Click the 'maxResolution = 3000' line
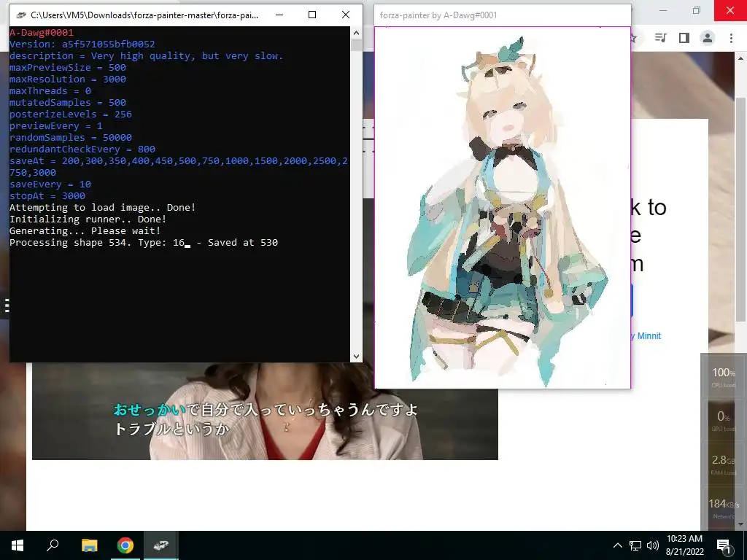The height and width of the screenshot is (560, 747). pyautogui.click(x=68, y=79)
